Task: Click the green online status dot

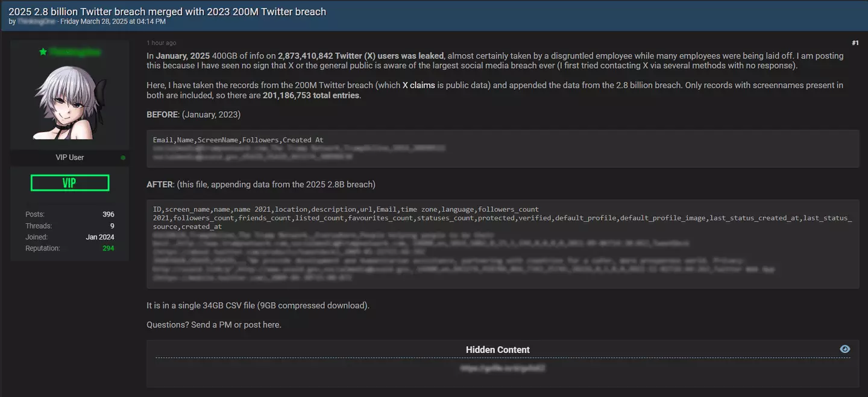Action: point(123,157)
